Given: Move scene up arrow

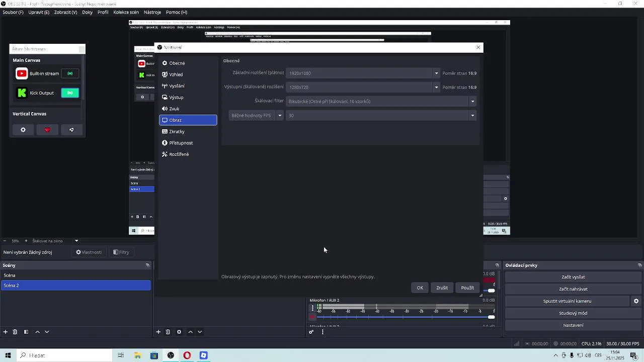Looking at the screenshot, I should [x=37, y=332].
